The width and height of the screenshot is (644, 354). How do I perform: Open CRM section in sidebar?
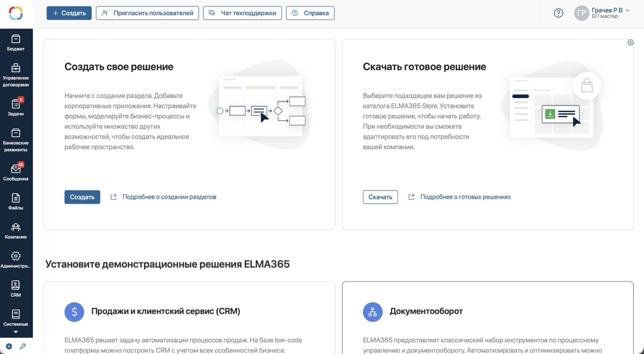point(16,289)
